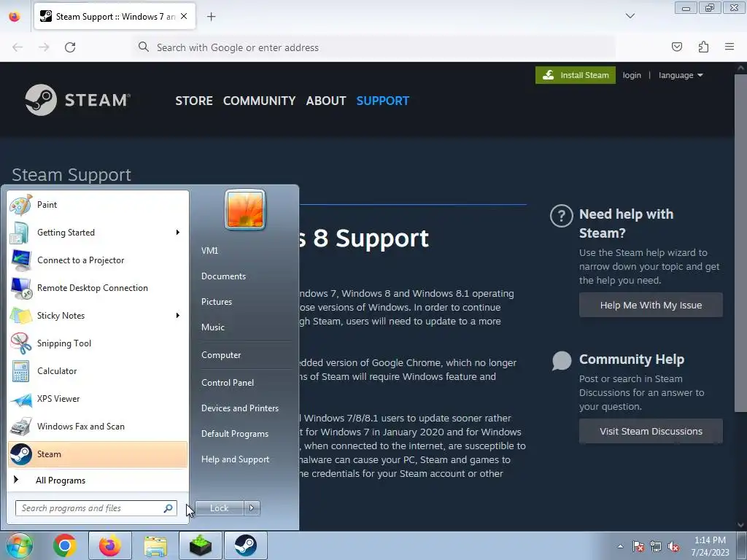This screenshot has width=747, height=560.
Task: Click the Steam logo on page
Action: click(x=77, y=100)
